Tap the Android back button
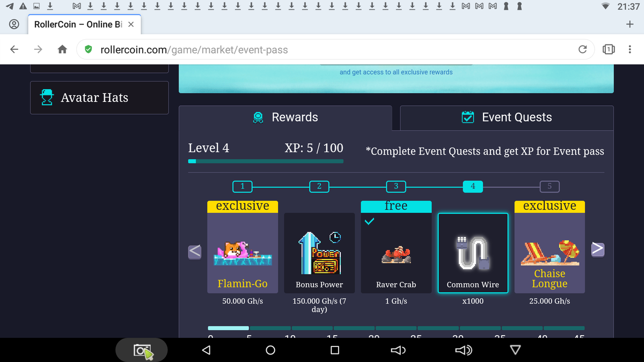Screen dimensions: 644x362 206,350
